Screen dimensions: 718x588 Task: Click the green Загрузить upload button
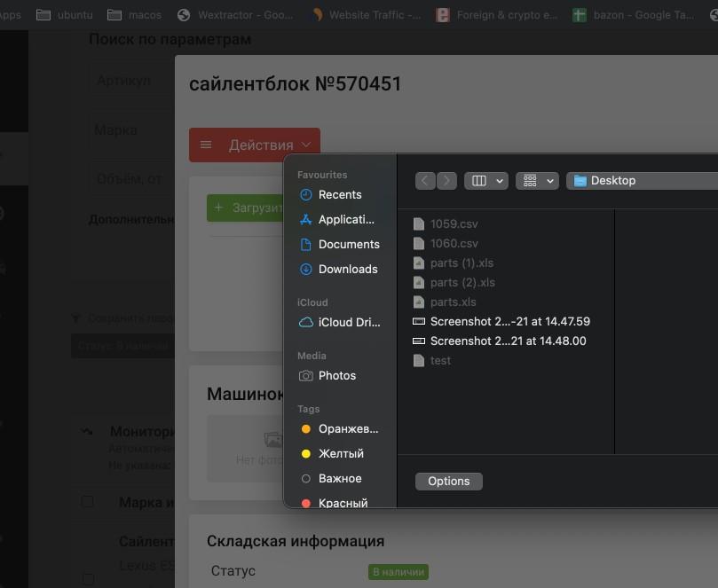point(246,208)
